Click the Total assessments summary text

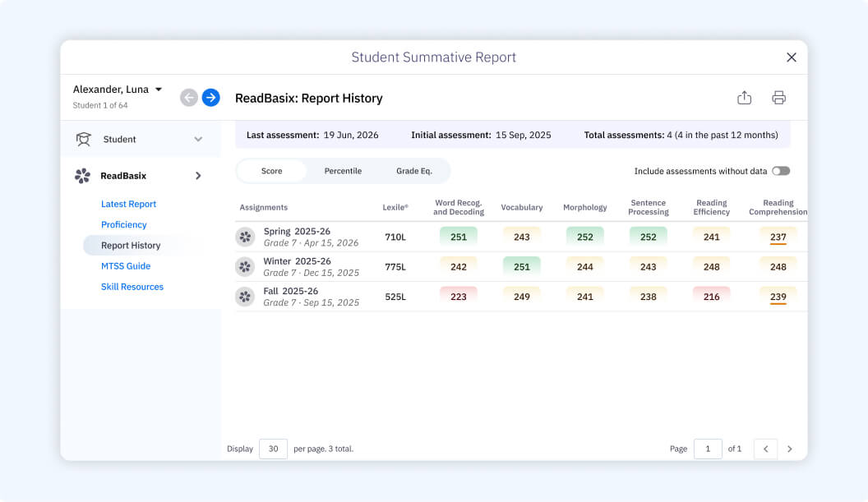pos(681,135)
